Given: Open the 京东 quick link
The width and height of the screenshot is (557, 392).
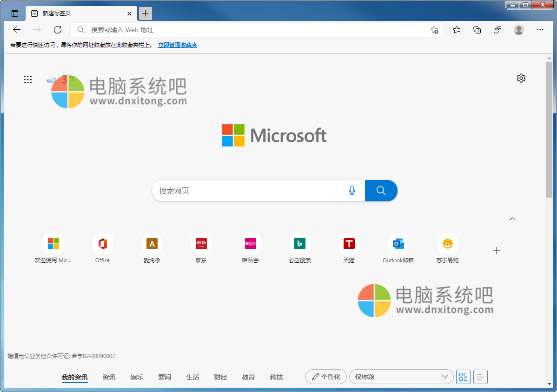Looking at the screenshot, I should click(201, 249).
